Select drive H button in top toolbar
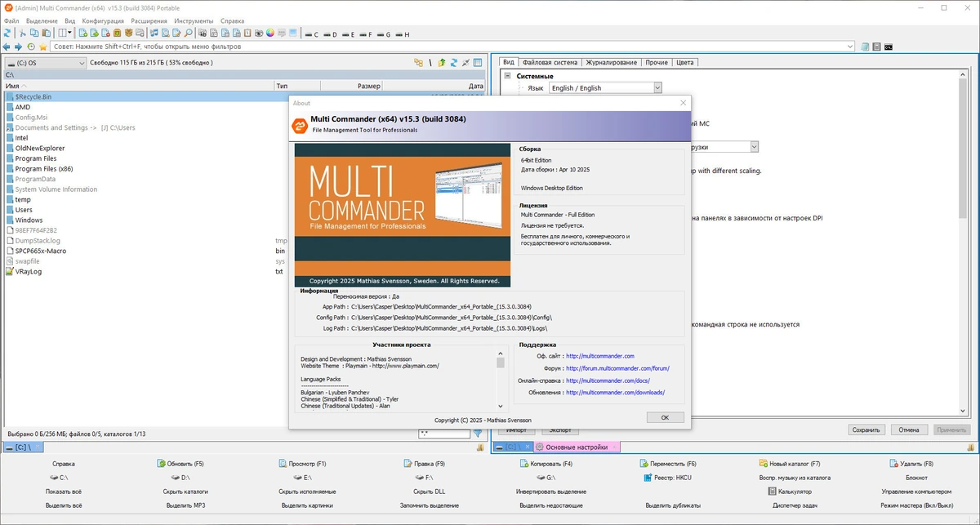 401,34
